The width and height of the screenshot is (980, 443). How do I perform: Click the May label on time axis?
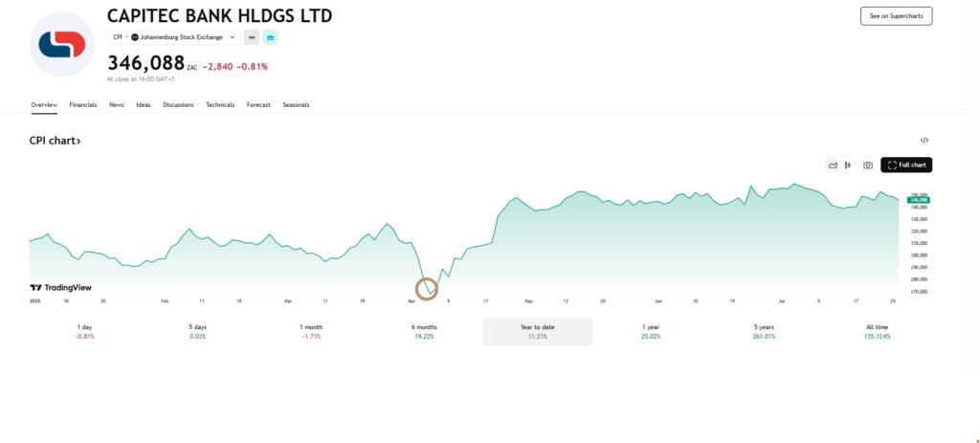[528, 301]
